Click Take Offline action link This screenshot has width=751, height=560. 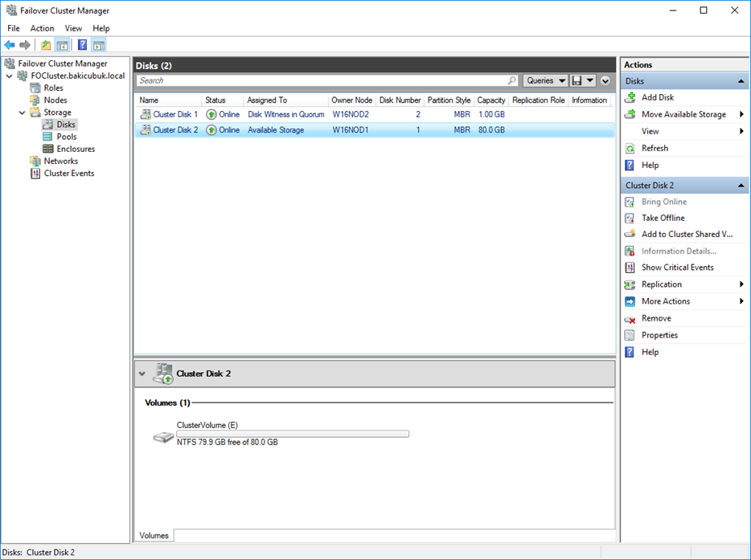pyautogui.click(x=663, y=219)
